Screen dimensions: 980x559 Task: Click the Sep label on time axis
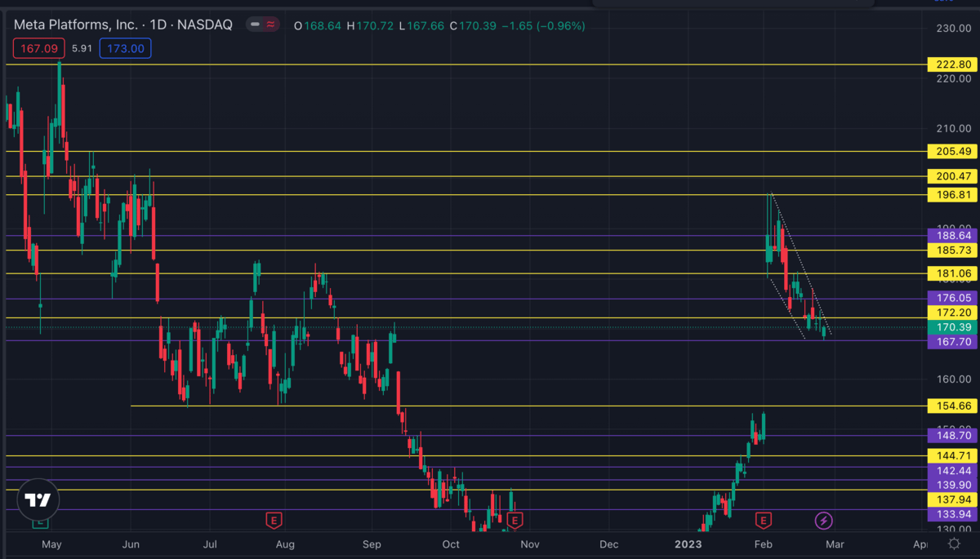[372, 543]
